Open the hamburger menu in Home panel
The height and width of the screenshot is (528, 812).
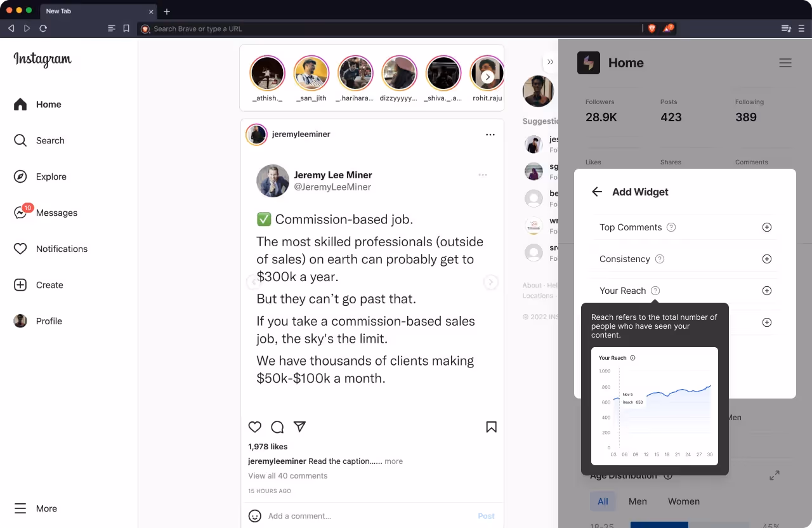785,63
